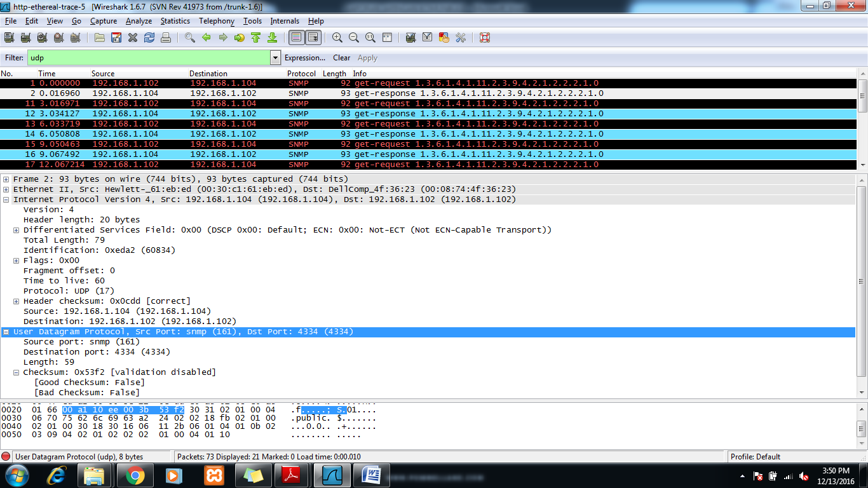This screenshot has width=868, height=488.
Task: Zoom out the packet text
Action: [x=354, y=37]
